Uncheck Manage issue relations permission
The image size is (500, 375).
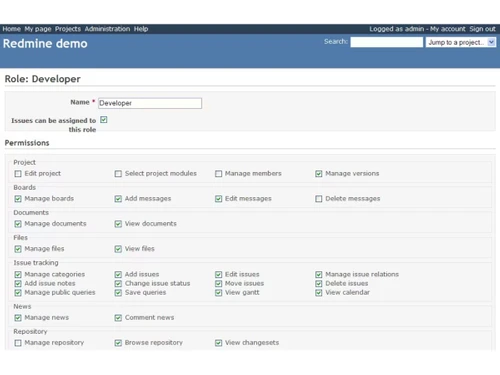(x=319, y=274)
